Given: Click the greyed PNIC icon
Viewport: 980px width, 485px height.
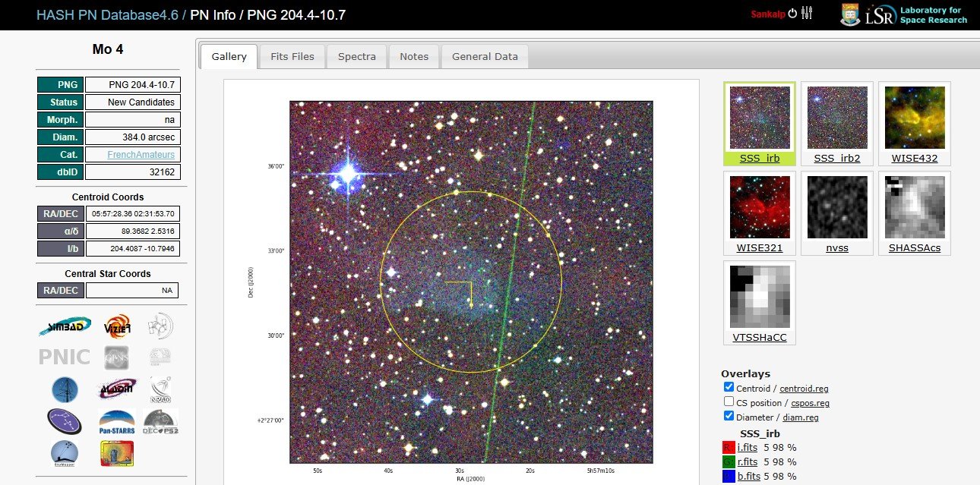Looking at the screenshot, I should tap(65, 357).
